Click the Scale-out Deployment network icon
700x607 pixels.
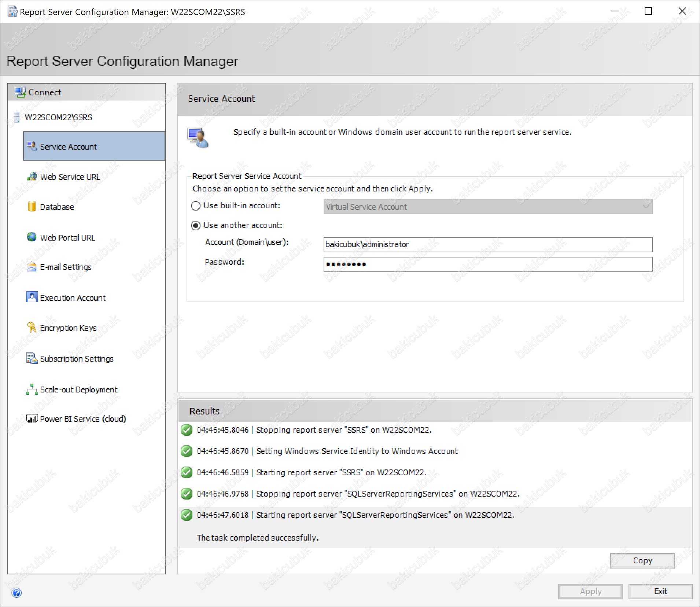coord(32,389)
